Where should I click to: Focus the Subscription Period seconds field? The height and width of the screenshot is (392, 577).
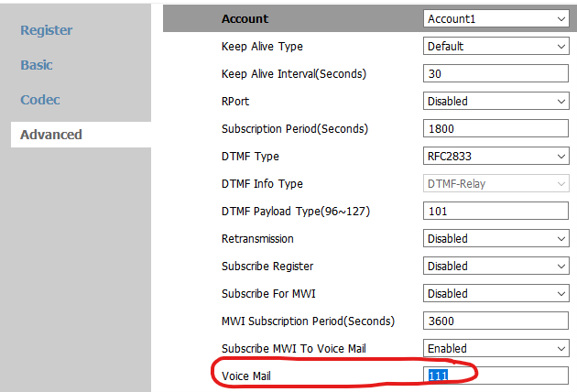coord(495,128)
